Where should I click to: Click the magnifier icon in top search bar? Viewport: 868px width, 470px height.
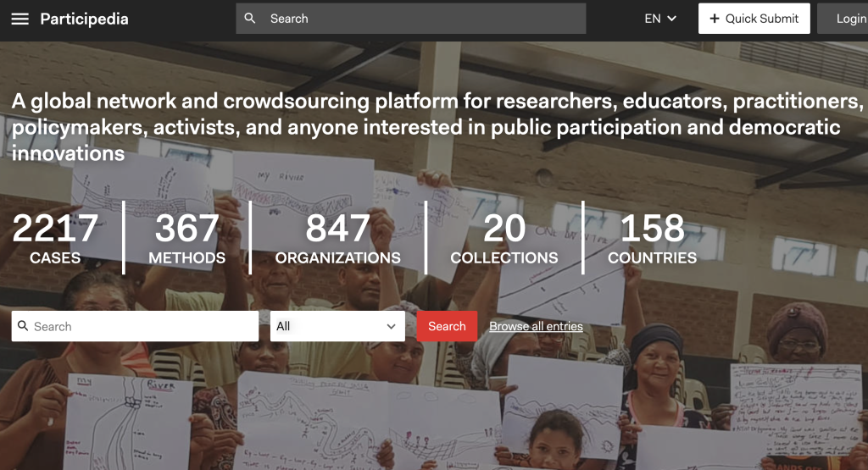(250, 19)
